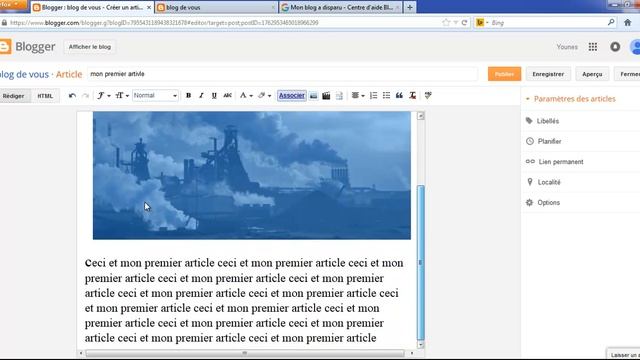Click the insert video clapperboard icon
The width and height of the screenshot is (640, 360).
(326, 96)
